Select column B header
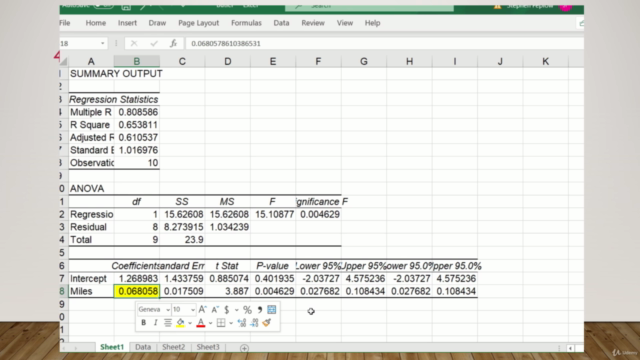The image size is (640, 360). tap(137, 61)
